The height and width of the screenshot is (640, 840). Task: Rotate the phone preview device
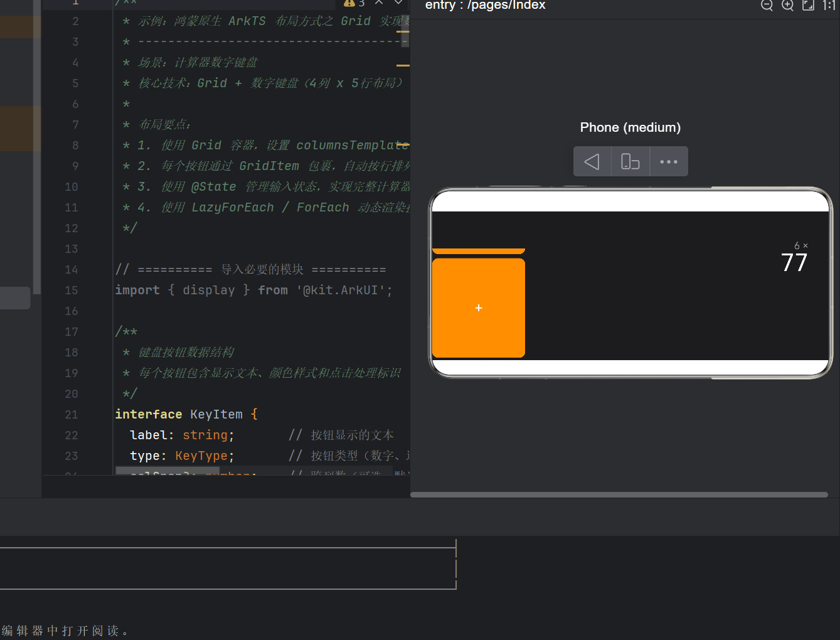coord(630,161)
